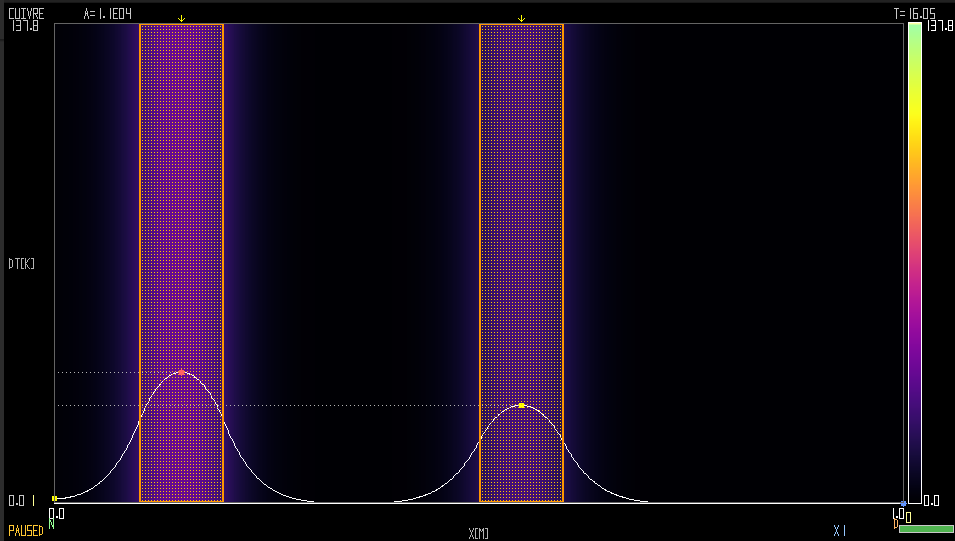Toggle the X1 speed multiplier

point(839,531)
